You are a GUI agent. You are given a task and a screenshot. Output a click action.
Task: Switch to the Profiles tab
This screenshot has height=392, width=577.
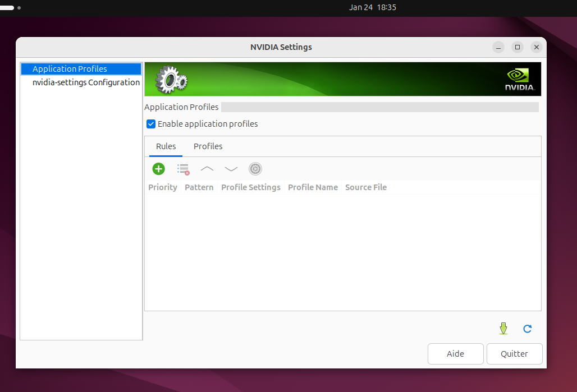tap(208, 146)
